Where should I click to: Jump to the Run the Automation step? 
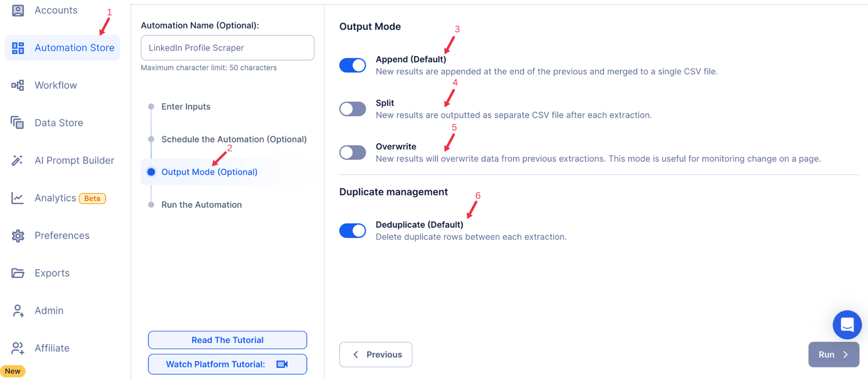(x=201, y=205)
